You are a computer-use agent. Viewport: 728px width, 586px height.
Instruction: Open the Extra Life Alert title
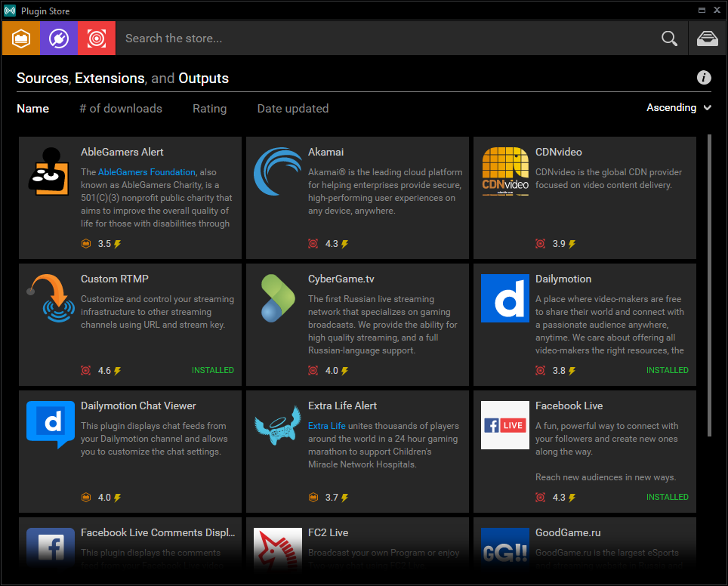pos(343,406)
